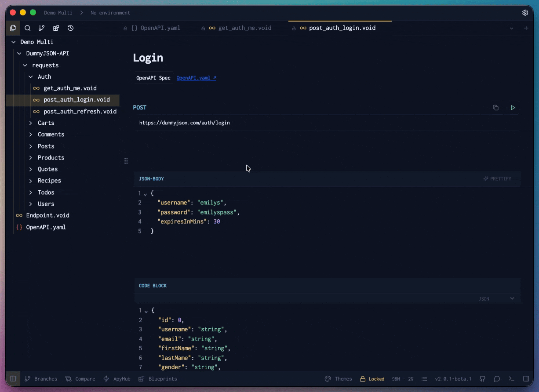Open Themes in the status bar
Image resolution: width=539 pixels, height=392 pixels.
click(x=338, y=379)
